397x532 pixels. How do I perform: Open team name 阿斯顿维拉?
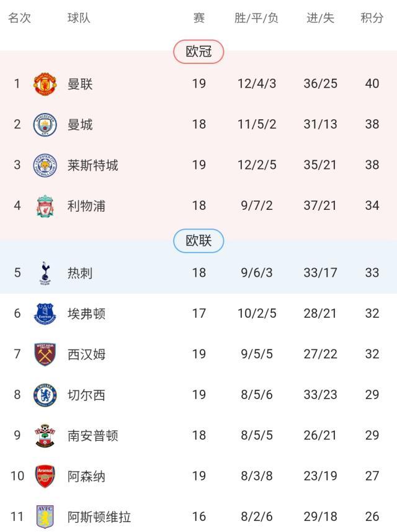[99, 516]
